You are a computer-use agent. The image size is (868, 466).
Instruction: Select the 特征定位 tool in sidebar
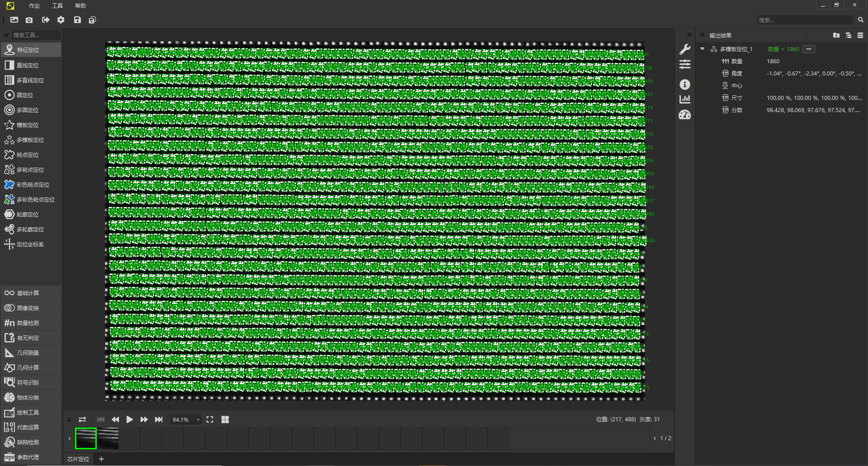28,50
